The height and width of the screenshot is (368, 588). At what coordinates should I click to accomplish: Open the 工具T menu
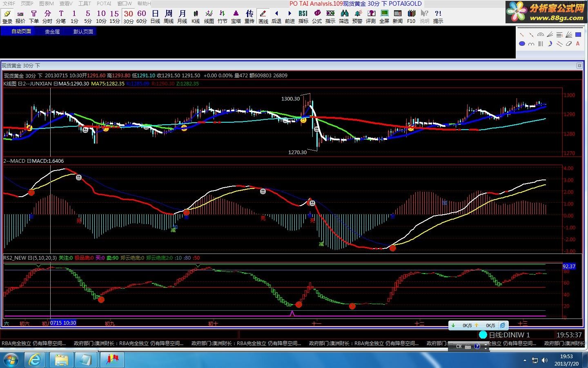click(x=85, y=4)
